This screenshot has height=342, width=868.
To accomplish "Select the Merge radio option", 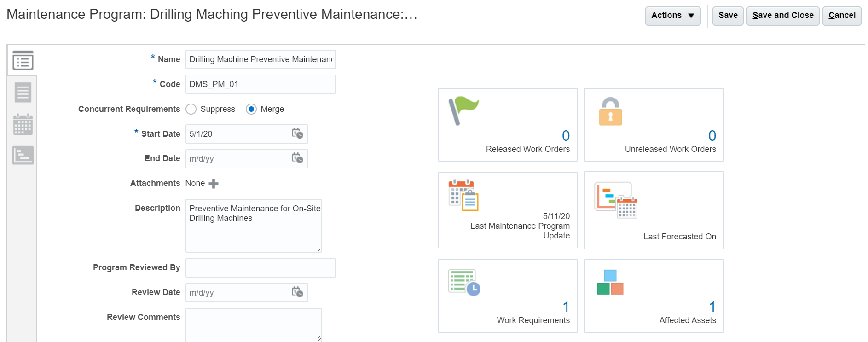I will (x=251, y=109).
